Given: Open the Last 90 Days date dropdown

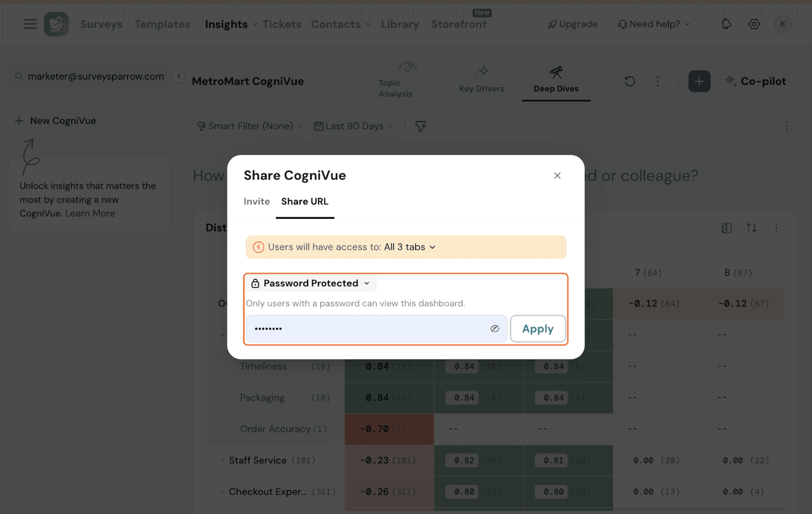Looking at the screenshot, I should 354,126.
